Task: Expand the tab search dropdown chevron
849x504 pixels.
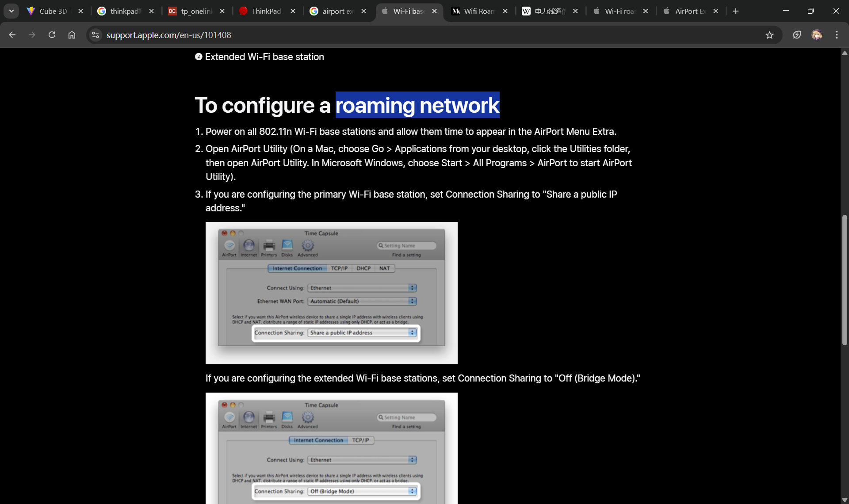Action: click(11, 11)
